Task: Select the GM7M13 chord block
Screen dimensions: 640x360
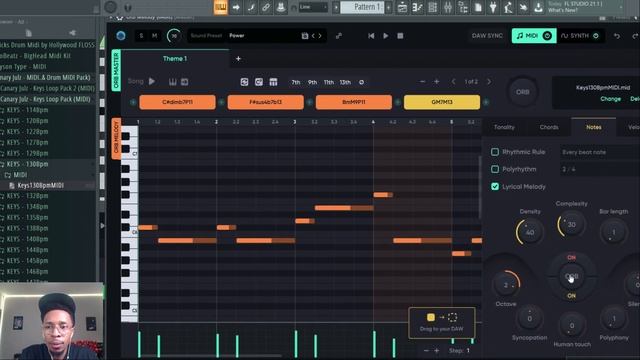Action: [x=442, y=102]
